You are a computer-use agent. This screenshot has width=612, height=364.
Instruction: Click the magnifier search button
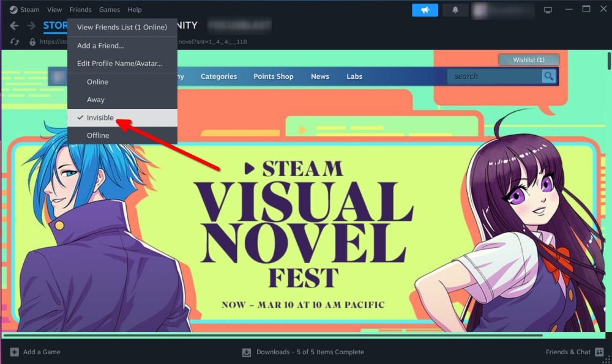coord(549,76)
